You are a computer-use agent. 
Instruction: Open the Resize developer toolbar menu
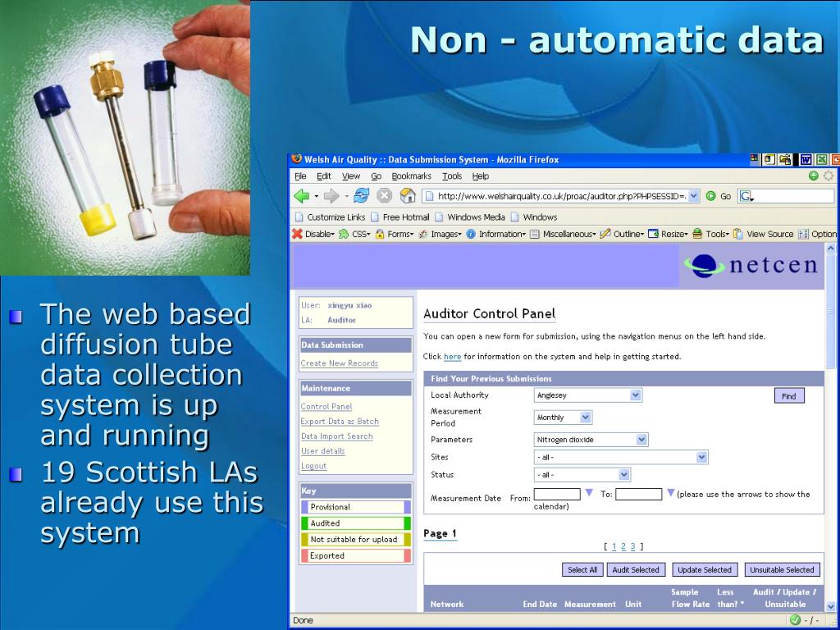pos(668,234)
